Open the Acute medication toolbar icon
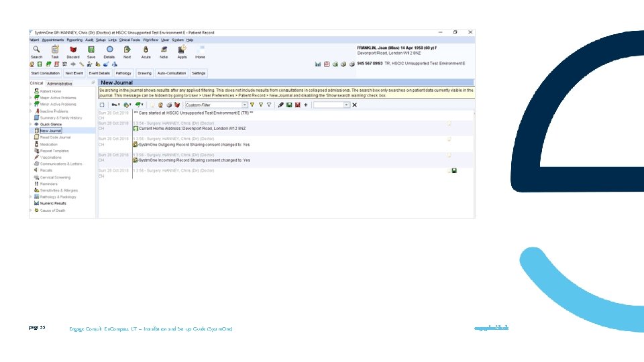644x362 pixels. [x=146, y=49]
